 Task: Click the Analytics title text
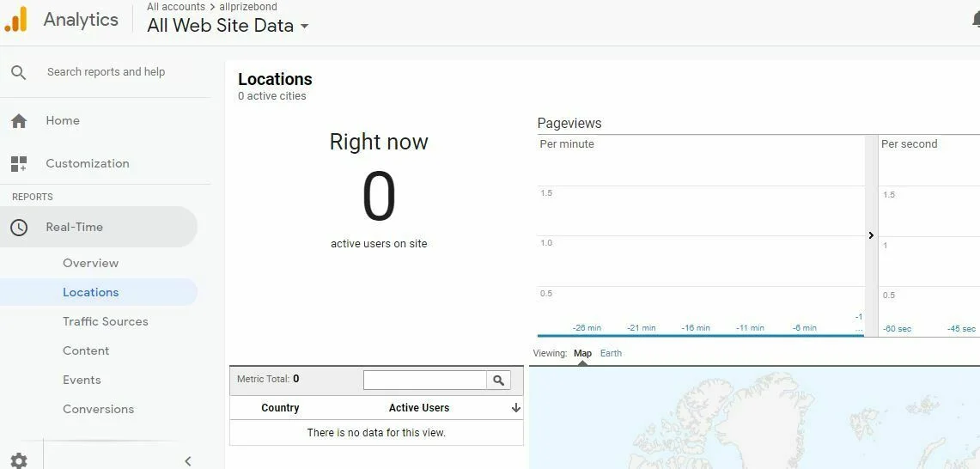click(x=81, y=20)
